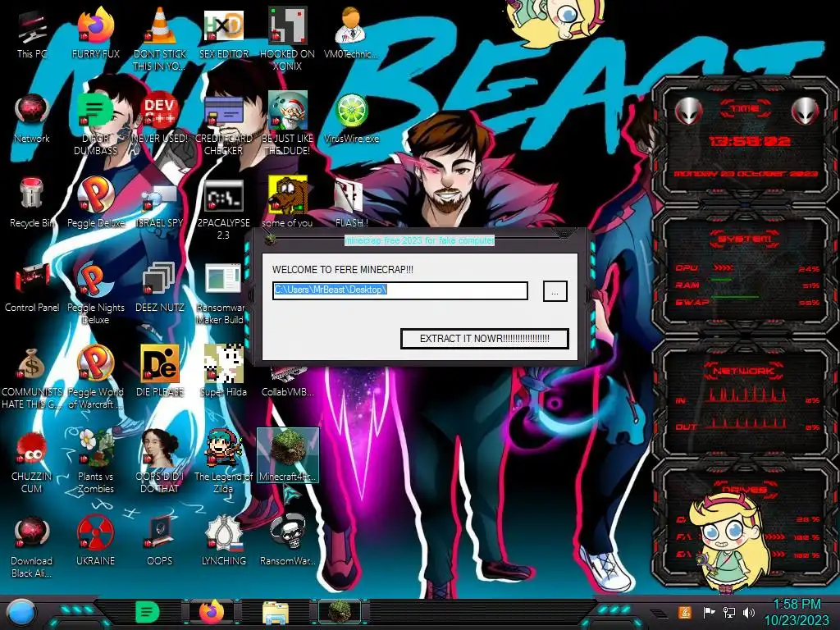Open the Action Center flag tray icon
Viewport: 840px width, 630px height.
[709, 612]
